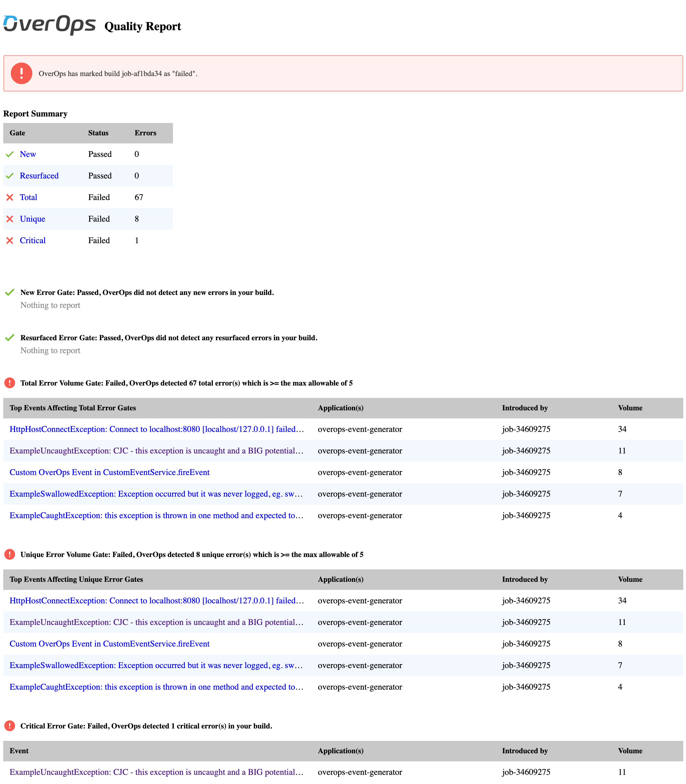Open ExampleSwallowedException in Unique Error Gates table
This screenshot has height=784, width=686.
click(157, 665)
